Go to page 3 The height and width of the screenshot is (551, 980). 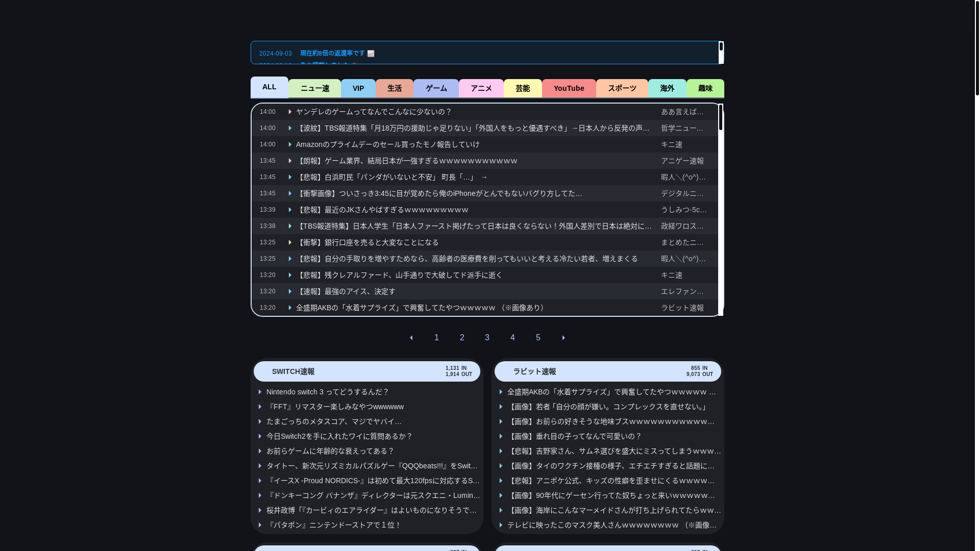tap(487, 338)
